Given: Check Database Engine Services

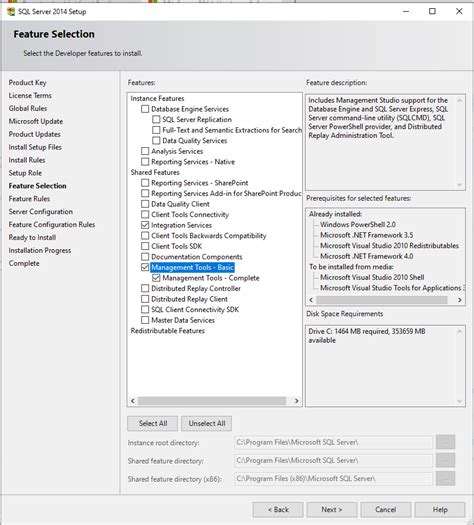Looking at the screenshot, I should 145,109.
